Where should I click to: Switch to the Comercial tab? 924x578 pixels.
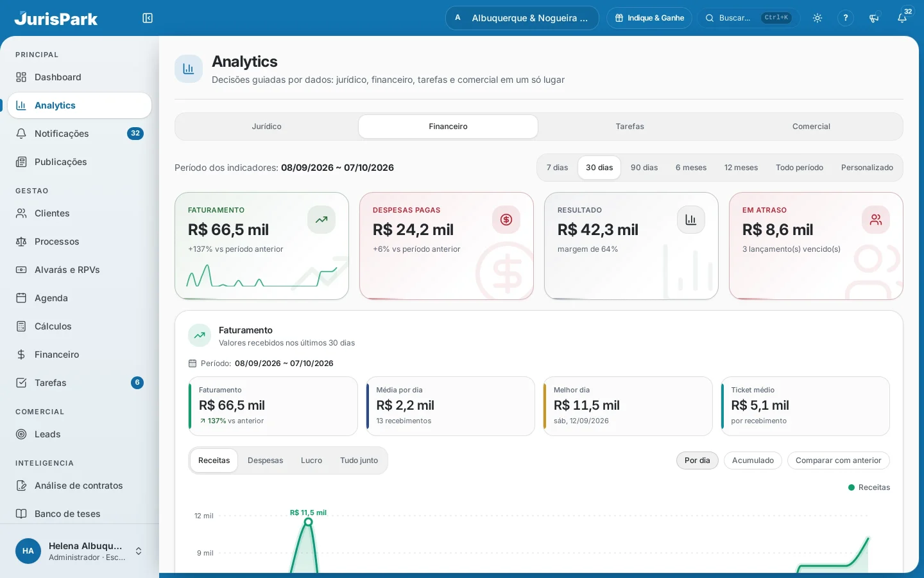coord(811,127)
